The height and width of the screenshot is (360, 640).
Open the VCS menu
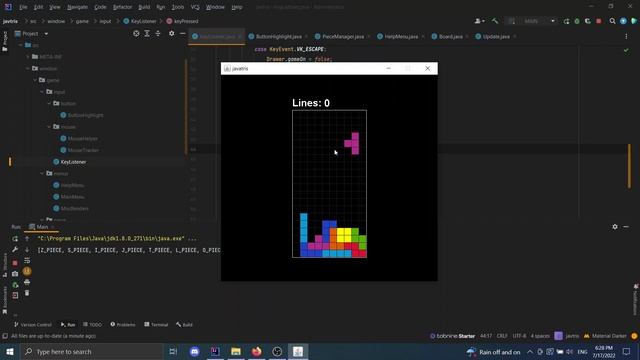[x=195, y=7]
